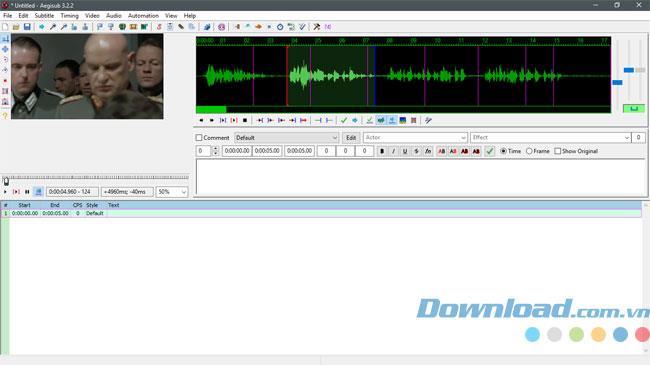Click the Bold formatting button
650x365 pixels.
(382, 151)
